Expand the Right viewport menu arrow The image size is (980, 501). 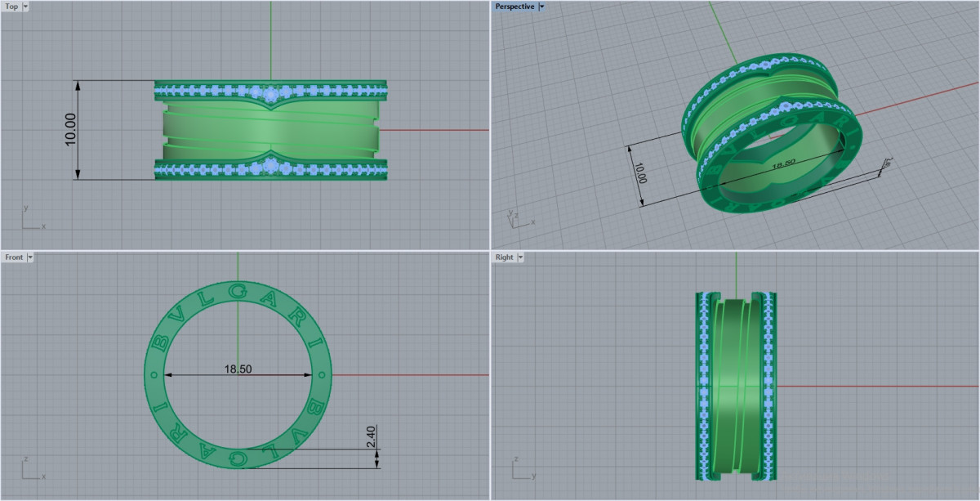click(520, 257)
